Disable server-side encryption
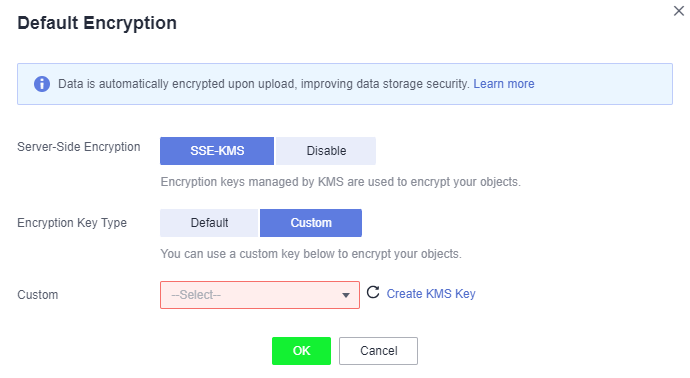The image size is (690, 378). click(x=326, y=151)
